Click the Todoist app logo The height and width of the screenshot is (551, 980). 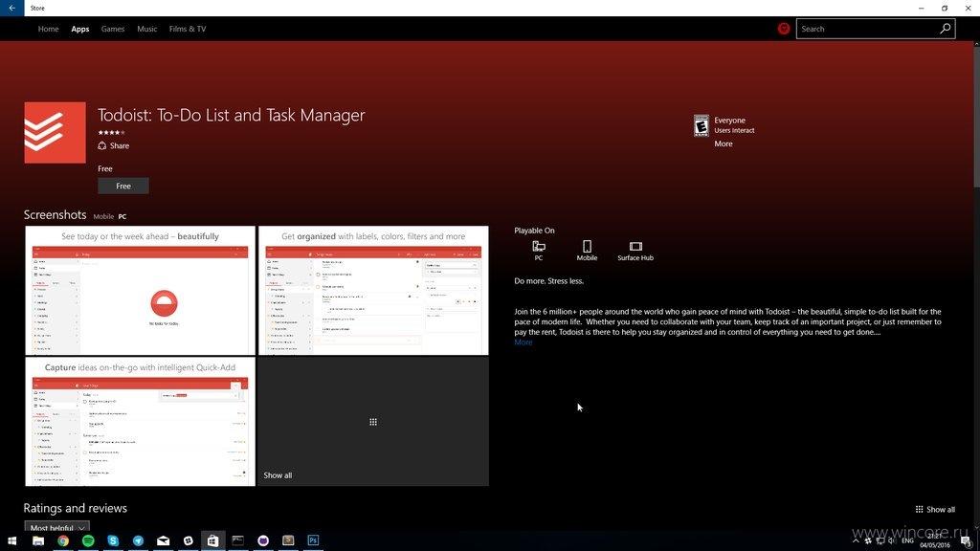[x=55, y=132]
